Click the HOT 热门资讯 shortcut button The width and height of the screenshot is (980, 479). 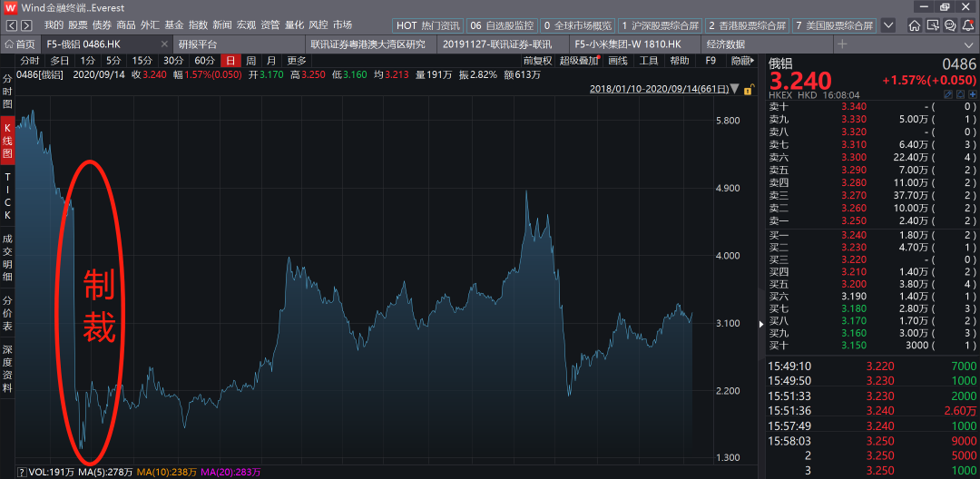(x=428, y=25)
